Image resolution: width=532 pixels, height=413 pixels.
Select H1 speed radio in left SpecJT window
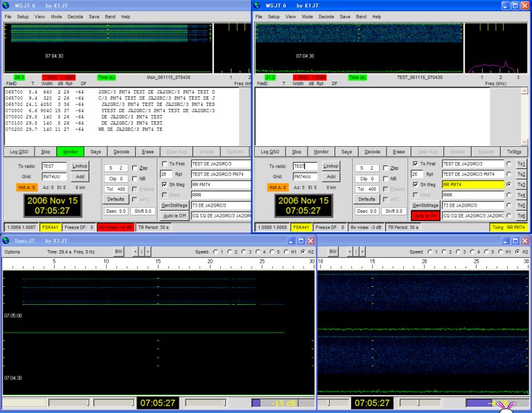[x=286, y=252]
